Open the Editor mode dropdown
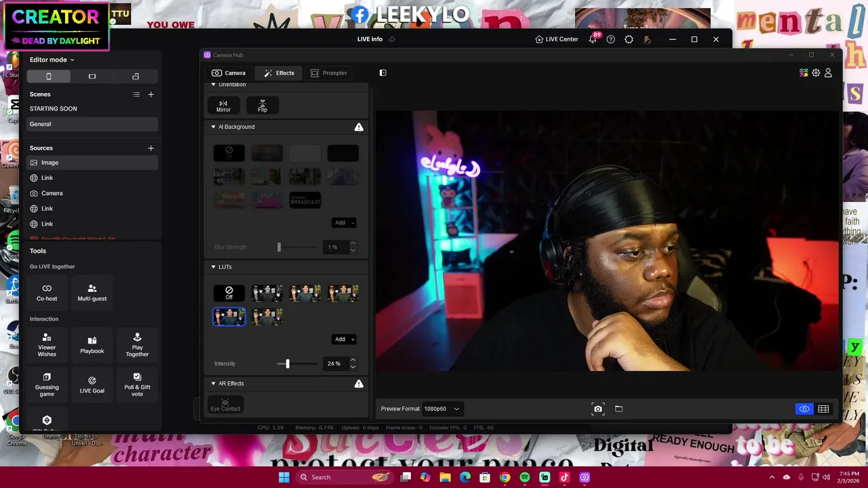The width and height of the screenshot is (868, 488). pyautogui.click(x=52, y=60)
